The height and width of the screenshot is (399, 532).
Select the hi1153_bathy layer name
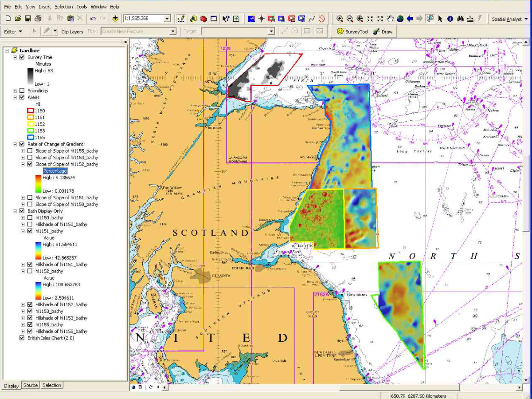tap(49, 311)
